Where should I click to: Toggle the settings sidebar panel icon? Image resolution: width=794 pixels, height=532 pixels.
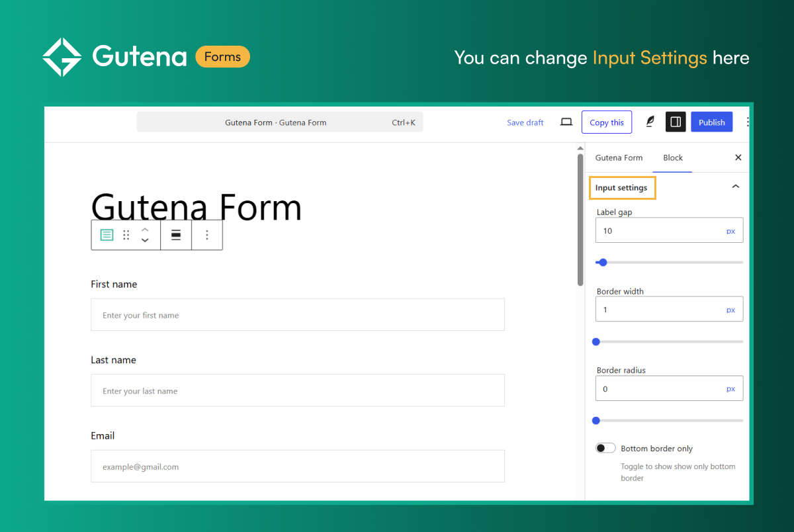click(676, 122)
